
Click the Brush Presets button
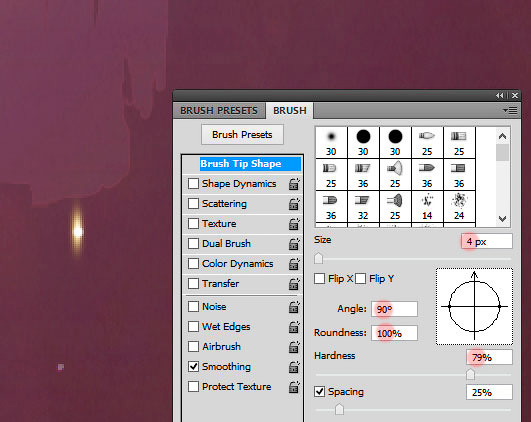pyautogui.click(x=242, y=135)
